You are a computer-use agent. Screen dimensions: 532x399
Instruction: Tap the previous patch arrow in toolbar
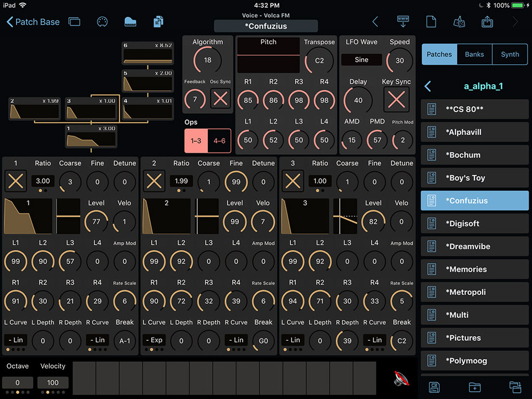pyautogui.click(x=375, y=22)
